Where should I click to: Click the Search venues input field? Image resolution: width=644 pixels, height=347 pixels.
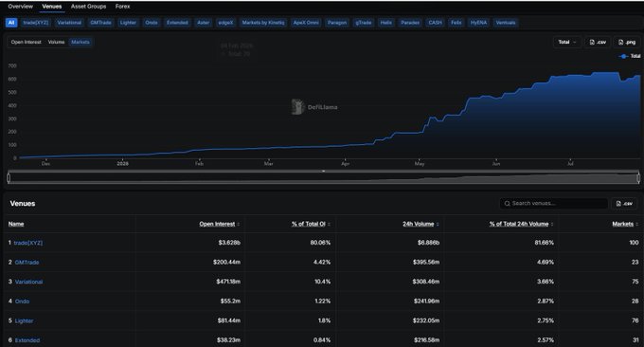(x=554, y=204)
